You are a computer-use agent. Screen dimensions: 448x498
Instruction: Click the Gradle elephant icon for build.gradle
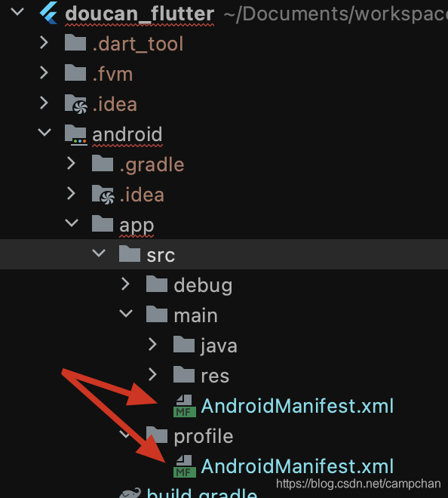pyautogui.click(x=130, y=493)
